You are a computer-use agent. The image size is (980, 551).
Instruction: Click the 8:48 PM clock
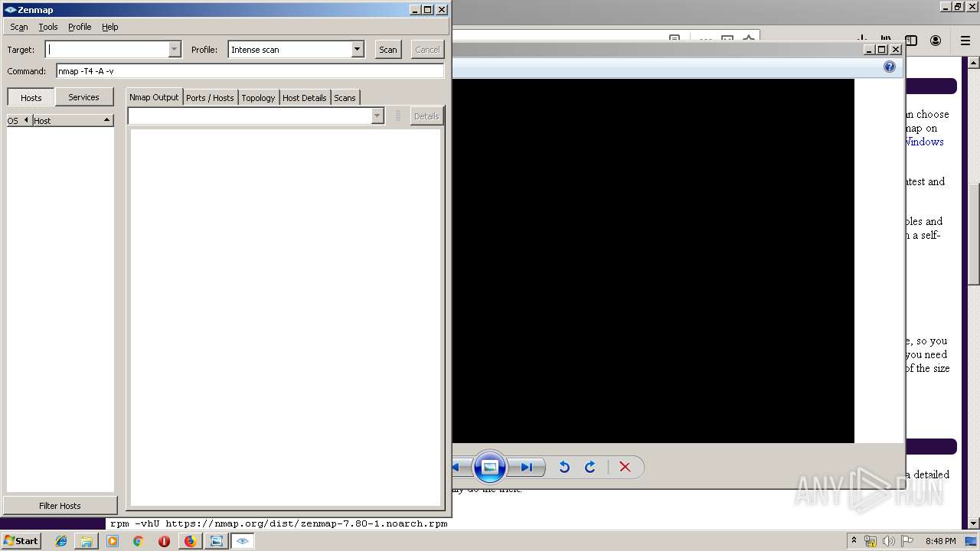(940, 541)
